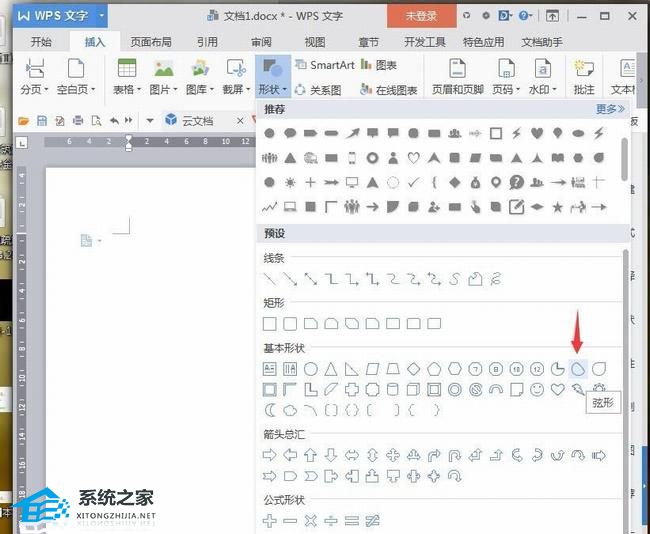The image size is (650, 534).
Task: Select the double-arrow line in 线条
Action: pos(310,279)
